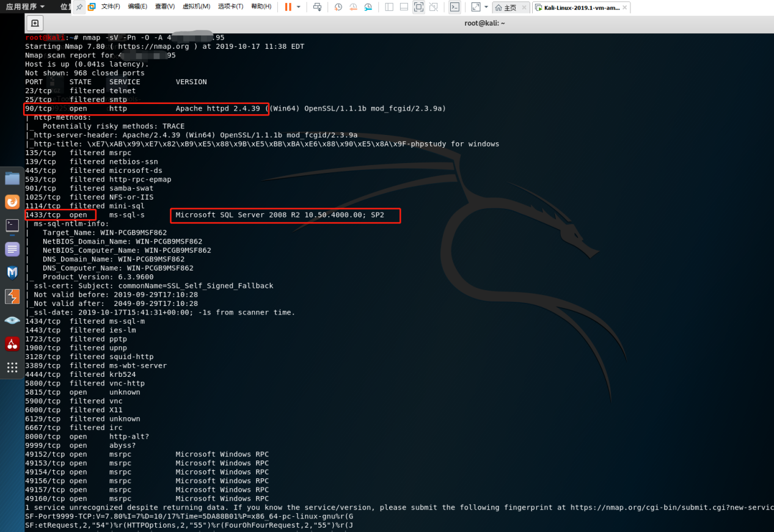This screenshot has width=774, height=532.
Task: Expand the power options dropdown arrow
Action: pyautogui.click(x=298, y=7)
